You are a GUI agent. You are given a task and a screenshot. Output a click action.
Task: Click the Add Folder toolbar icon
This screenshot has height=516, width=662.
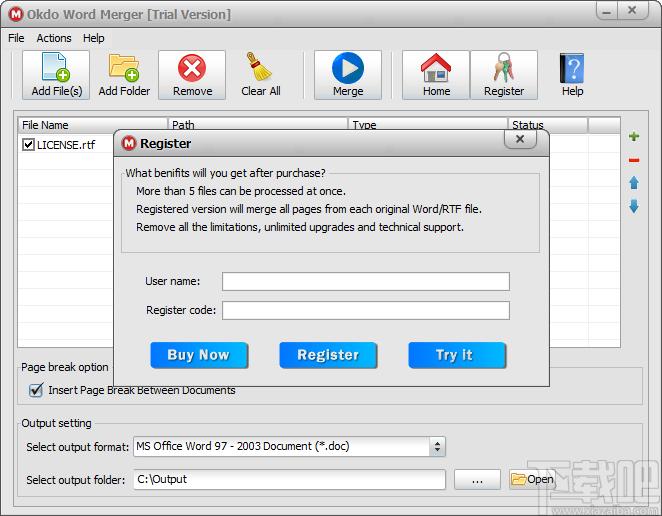pyautogui.click(x=124, y=75)
